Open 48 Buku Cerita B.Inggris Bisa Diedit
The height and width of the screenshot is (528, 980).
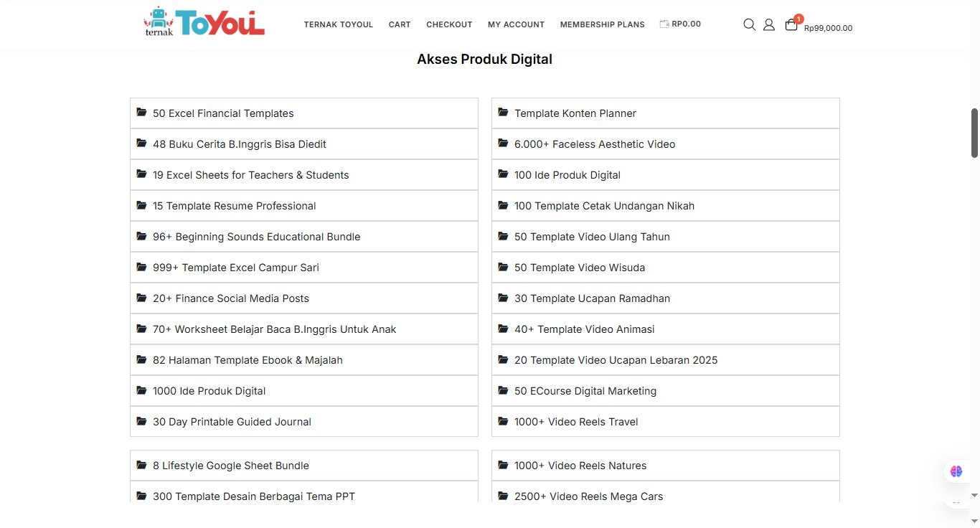point(239,144)
